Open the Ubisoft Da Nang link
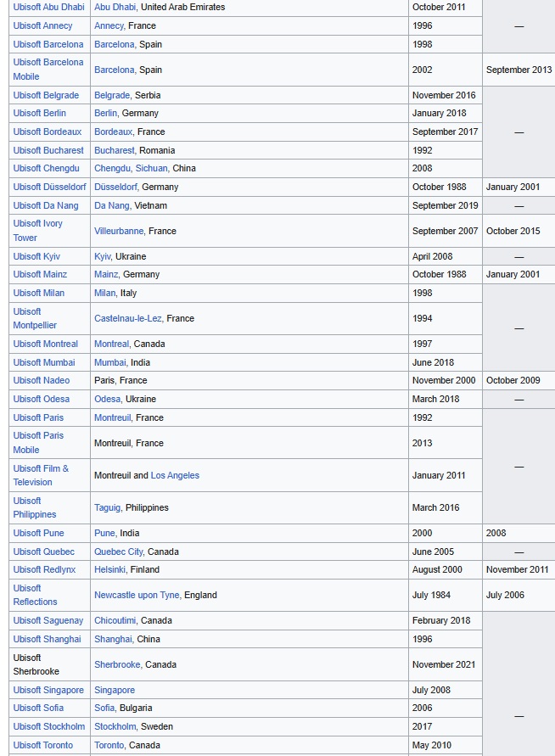 tap(46, 205)
